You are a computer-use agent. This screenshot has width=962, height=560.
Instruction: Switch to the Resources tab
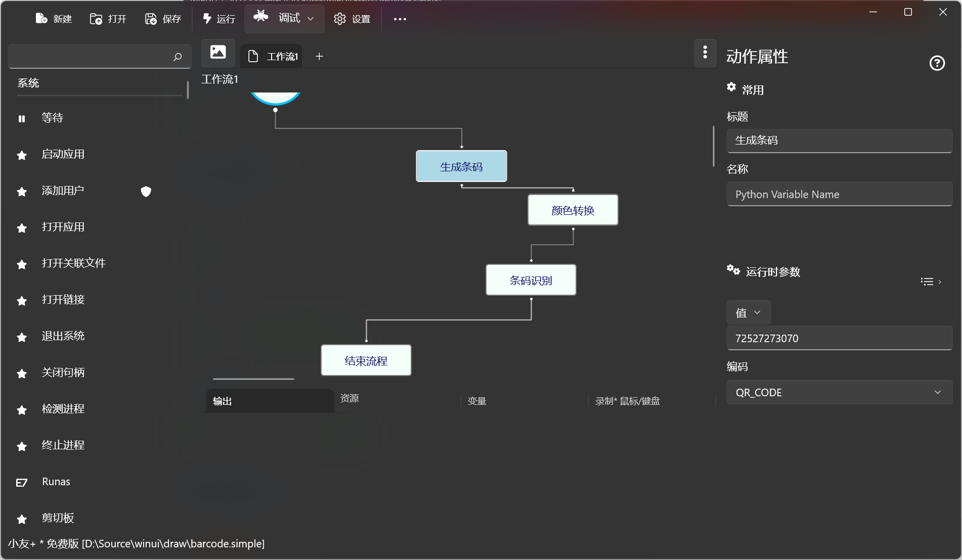[x=349, y=398]
